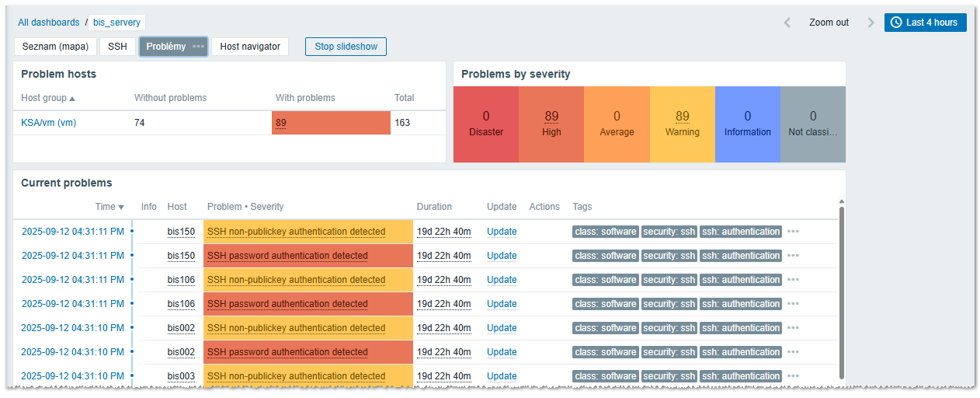Click the previous time period left arrow
The image size is (980, 398).
click(x=787, y=23)
